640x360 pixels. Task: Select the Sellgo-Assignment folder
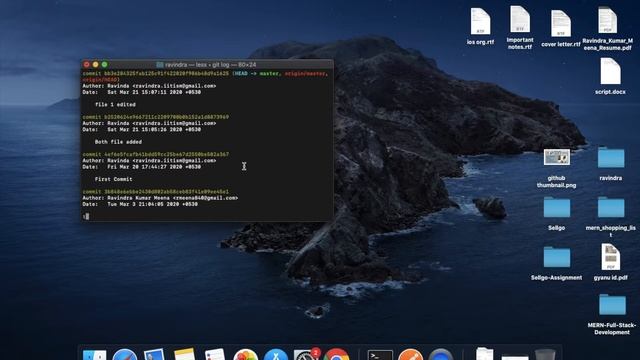[x=557, y=257]
